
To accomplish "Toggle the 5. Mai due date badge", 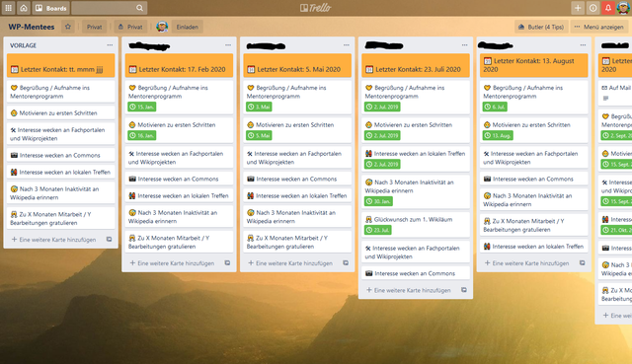I will pyautogui.click(x=259, y=135).
